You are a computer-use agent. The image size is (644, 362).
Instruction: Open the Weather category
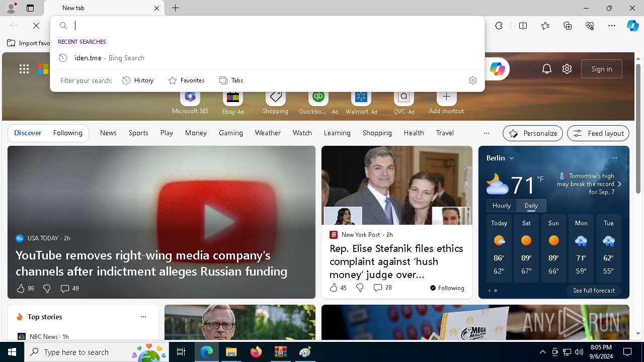click(x=268, y=133)
